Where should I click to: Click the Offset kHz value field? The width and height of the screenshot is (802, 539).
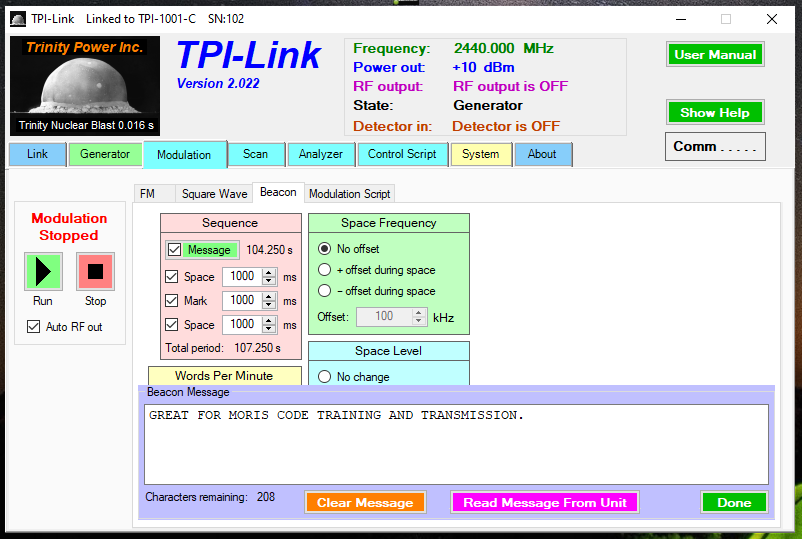384,317
